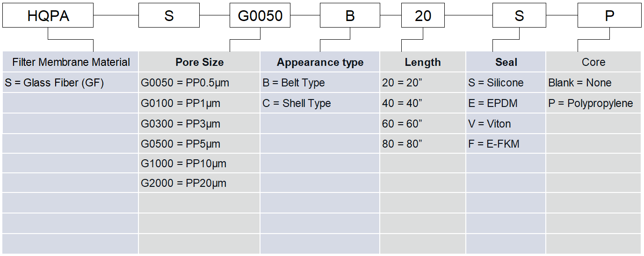The height and width of the screenshot is (256, 644).
Task: Select the C = Shell Type cell
Action: pos(297,103)
